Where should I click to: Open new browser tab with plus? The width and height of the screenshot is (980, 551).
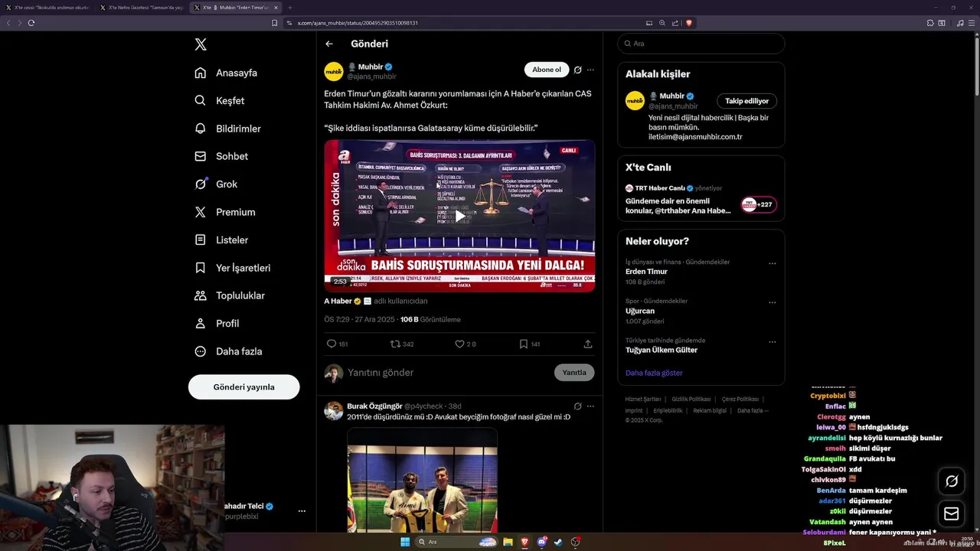coord(289,8)
